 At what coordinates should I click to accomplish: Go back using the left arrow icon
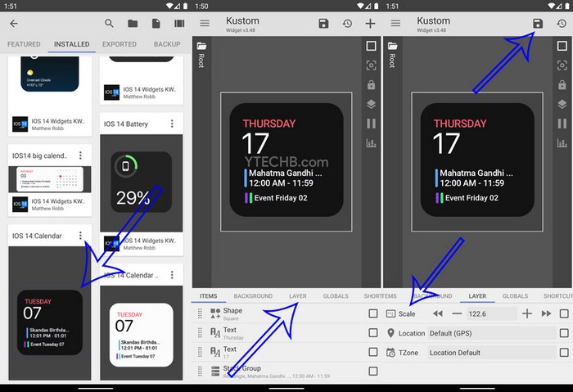pos(13,24)
